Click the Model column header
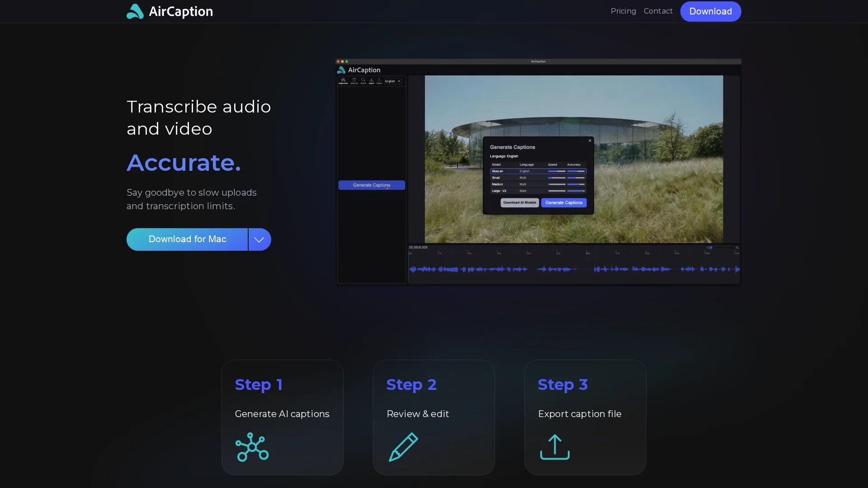This screenshot has height=488, width=868. pyautogui.click(x=496, y=164)
